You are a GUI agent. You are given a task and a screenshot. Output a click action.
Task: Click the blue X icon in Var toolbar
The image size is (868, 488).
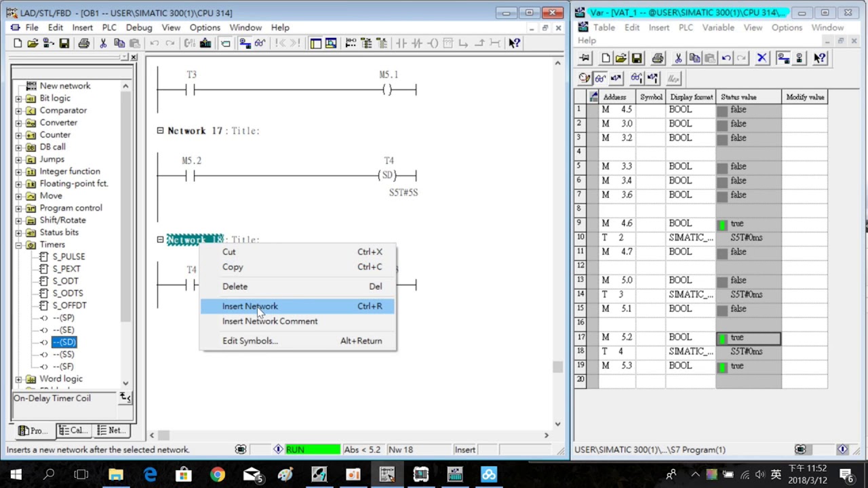pyautogui.click(x=762, y=58)
